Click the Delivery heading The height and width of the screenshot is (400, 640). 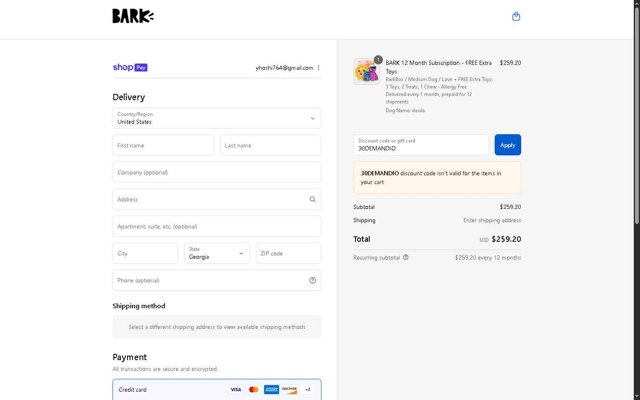click(x=129, y=97)
